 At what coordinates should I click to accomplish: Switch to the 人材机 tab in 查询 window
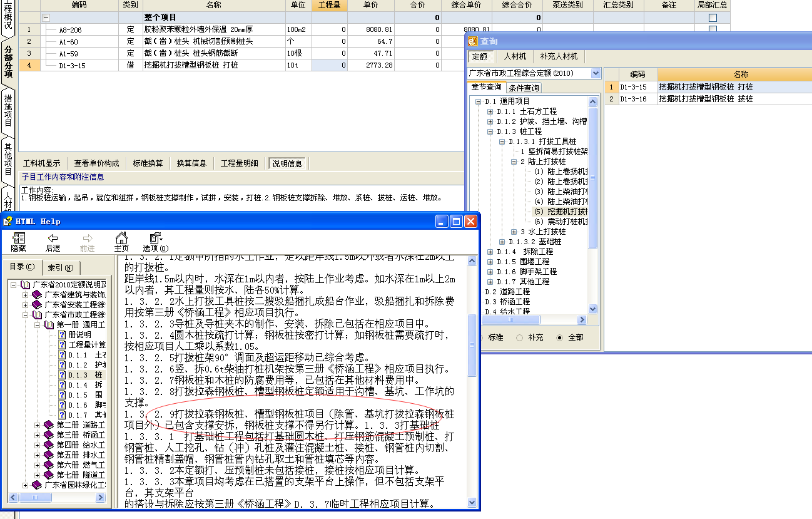point(515,56)
